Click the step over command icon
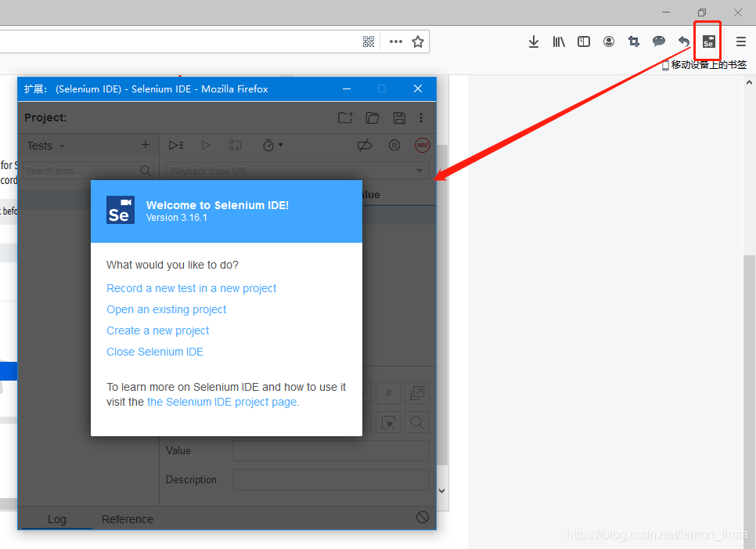The height and width of the screenshot is (549, 756). [x=236, y=145]
